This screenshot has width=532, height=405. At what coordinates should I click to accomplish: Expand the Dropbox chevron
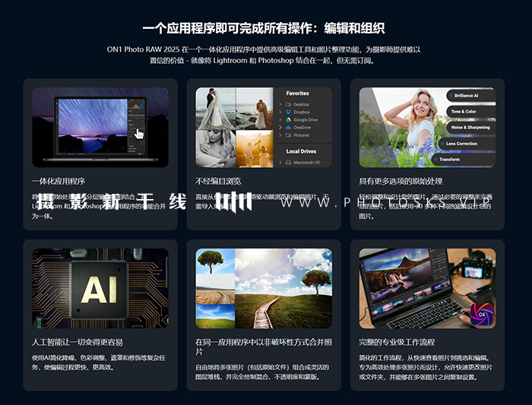[280, 112]
